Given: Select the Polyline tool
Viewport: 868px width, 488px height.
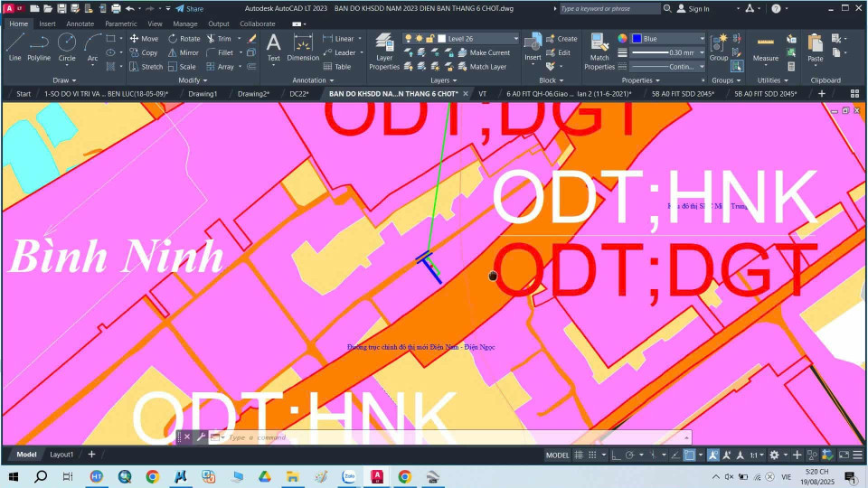Looking at the screenshot, I should pos(39,46).
